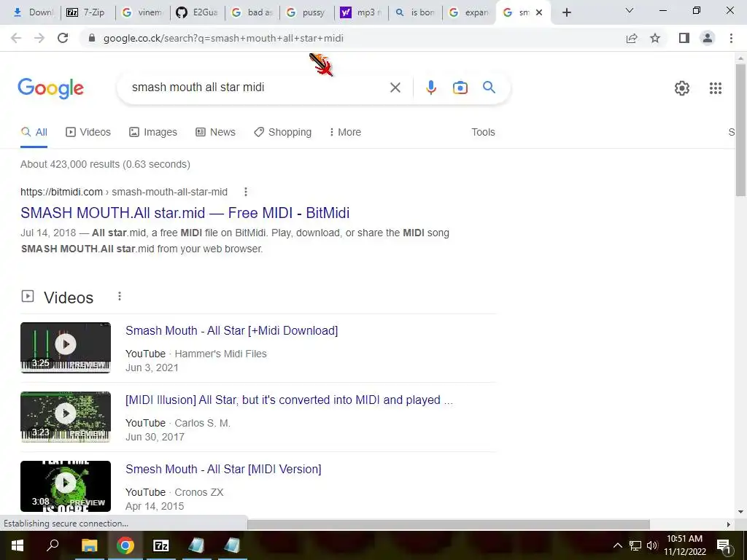The image size is (747, 560).
Task: Open Chrome's three-dot menu
Action: (731, 38)
